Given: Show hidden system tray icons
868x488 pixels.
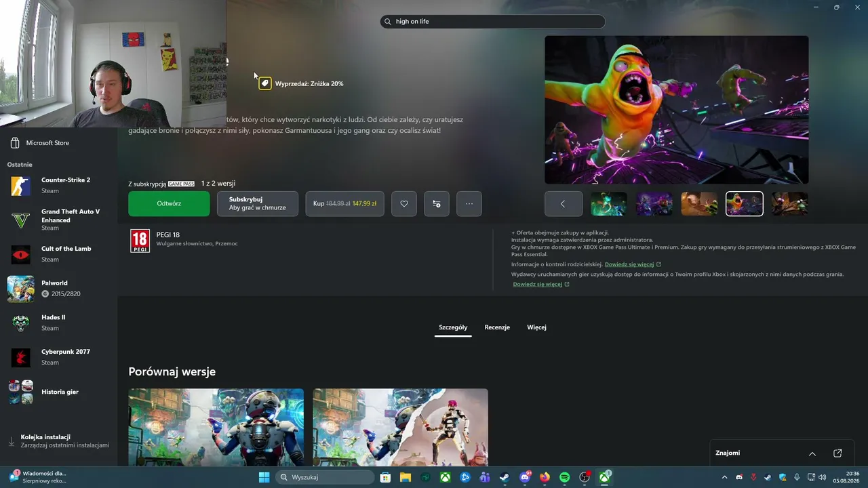Looking at the screenshot, I should point(724,477).
